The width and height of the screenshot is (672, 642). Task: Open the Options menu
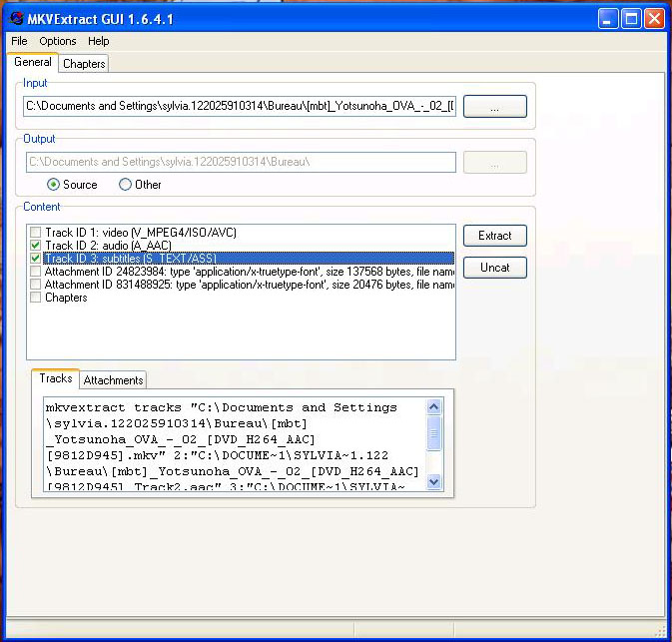point(58,41)
